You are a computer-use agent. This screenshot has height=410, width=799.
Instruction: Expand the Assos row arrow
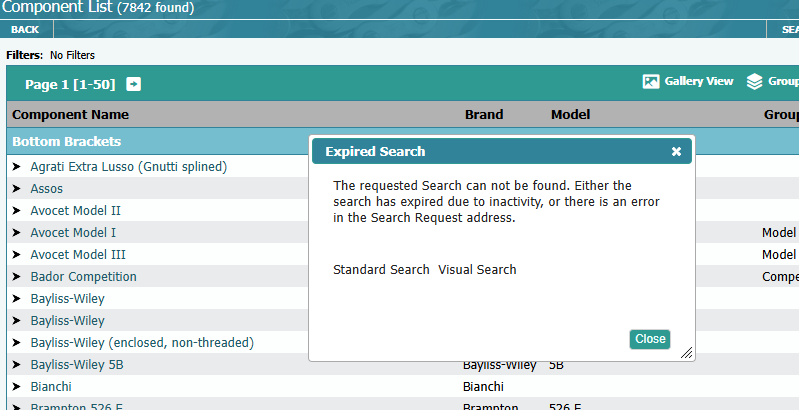pos(17,188)
